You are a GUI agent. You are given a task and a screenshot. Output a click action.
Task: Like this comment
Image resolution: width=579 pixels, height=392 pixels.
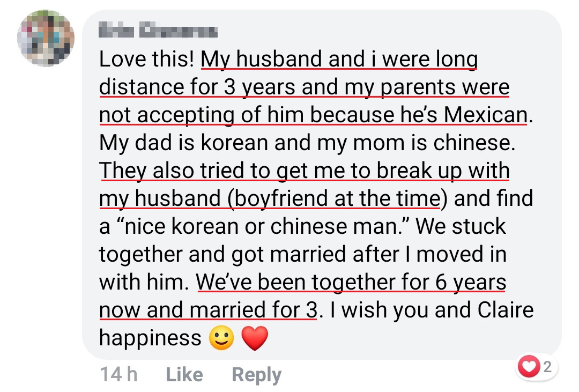coord(184,374)
